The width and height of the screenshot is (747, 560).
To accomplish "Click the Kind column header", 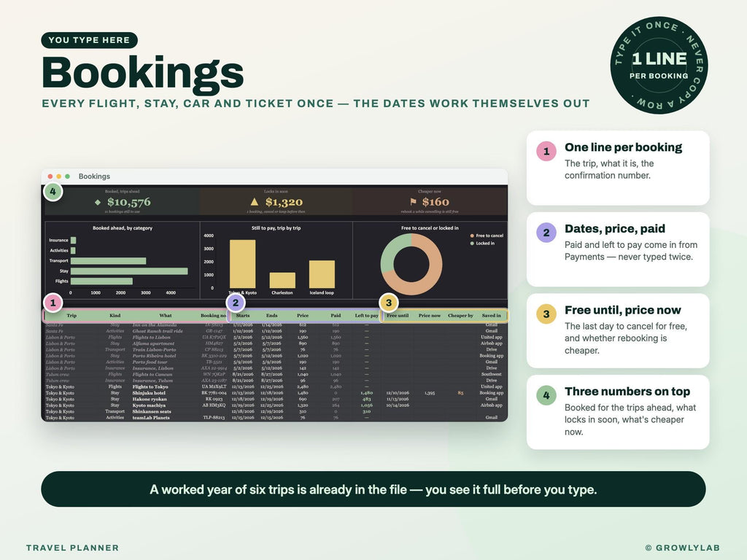I will (x=115, y=316).
